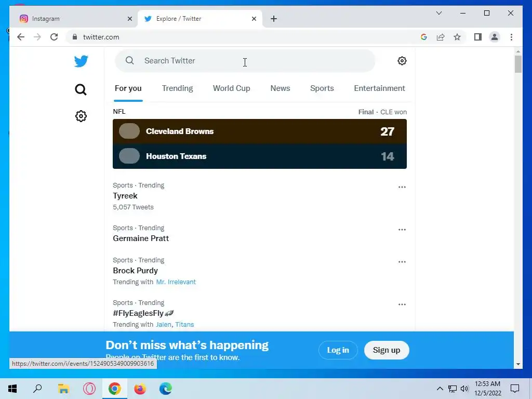Open the taskbar clock and date
The image size is (532, 399).
coord(487,389)
